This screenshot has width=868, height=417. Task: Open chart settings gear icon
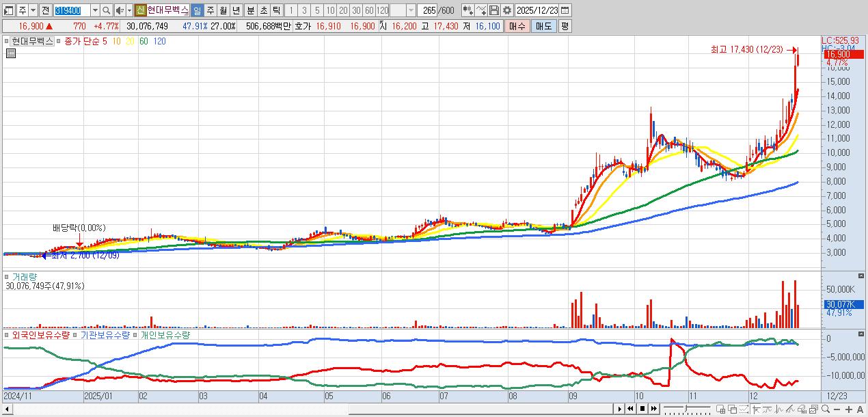pyautogui.click(x=507, y=10)
